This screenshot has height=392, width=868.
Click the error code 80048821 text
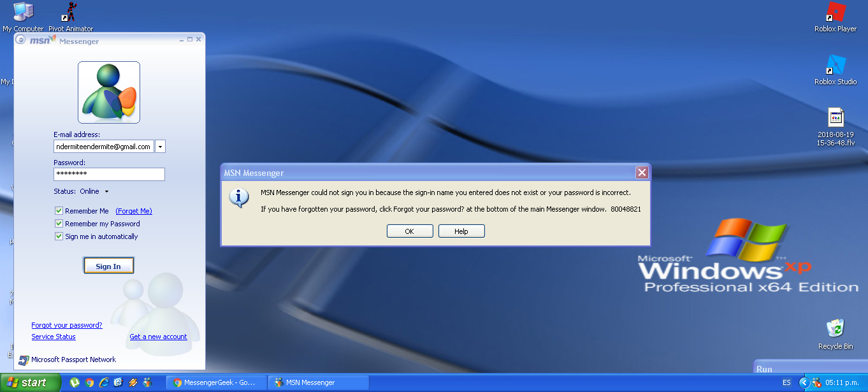[626, 209]
